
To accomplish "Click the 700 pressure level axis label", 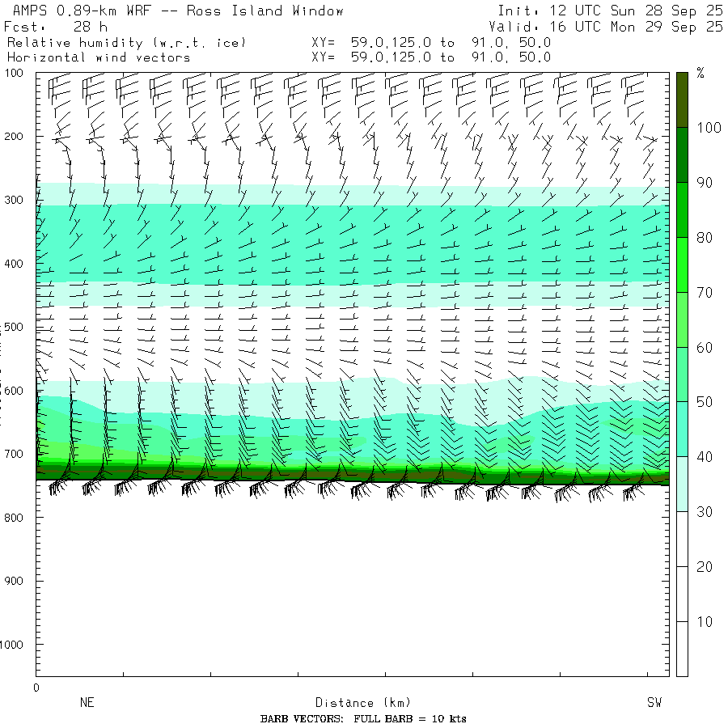I will tap(14, 454).
